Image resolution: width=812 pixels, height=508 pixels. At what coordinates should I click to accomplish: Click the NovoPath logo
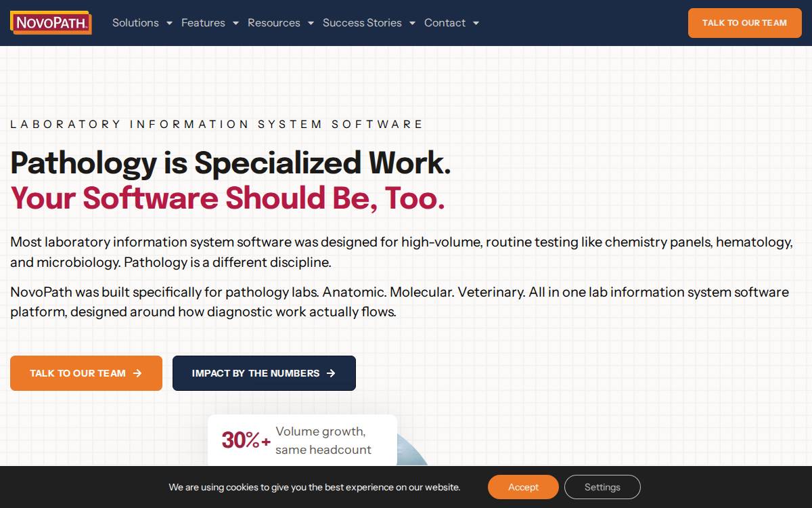(x=51, y=22)
